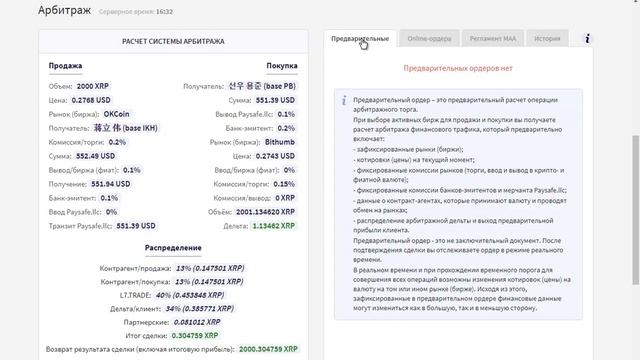Viewport: 640px width, 360px height.
Task: Click the recipient value (base IKH)
Action: click(x=126, y=128)
